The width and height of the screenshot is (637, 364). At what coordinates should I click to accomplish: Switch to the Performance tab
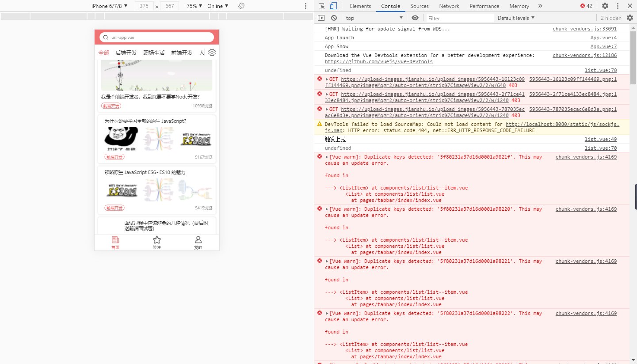click(x=484, y=6)
